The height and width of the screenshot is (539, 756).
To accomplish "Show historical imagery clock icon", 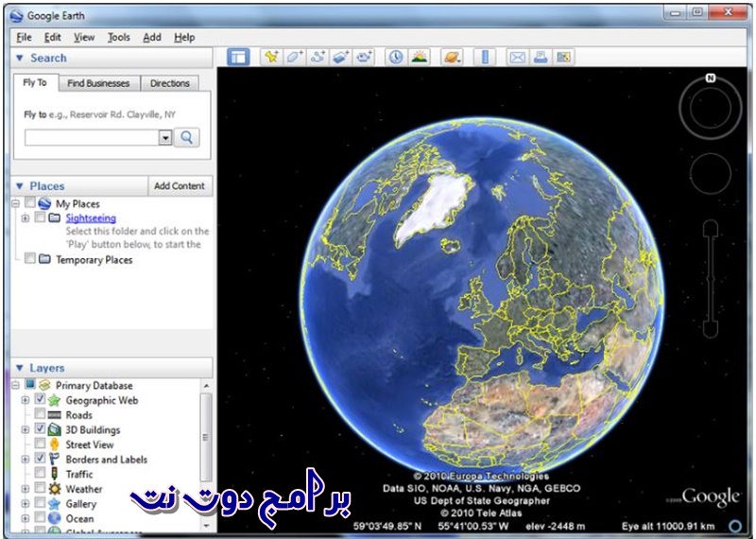I will pos(396,57).
